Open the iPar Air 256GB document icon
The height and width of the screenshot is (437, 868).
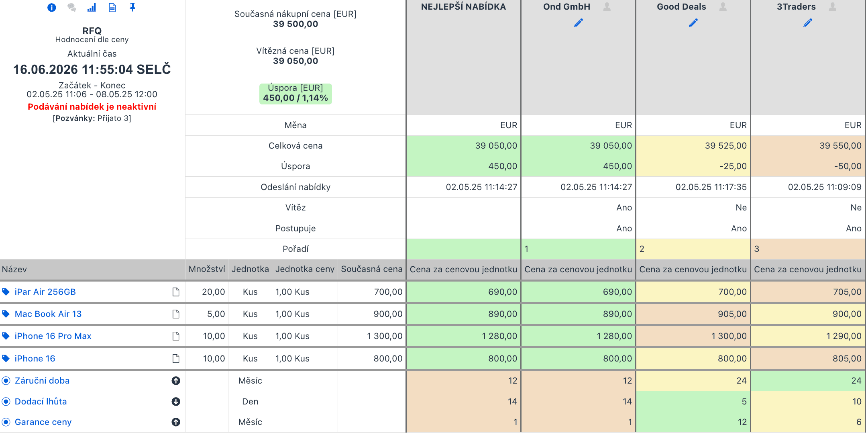pos(176,292)
